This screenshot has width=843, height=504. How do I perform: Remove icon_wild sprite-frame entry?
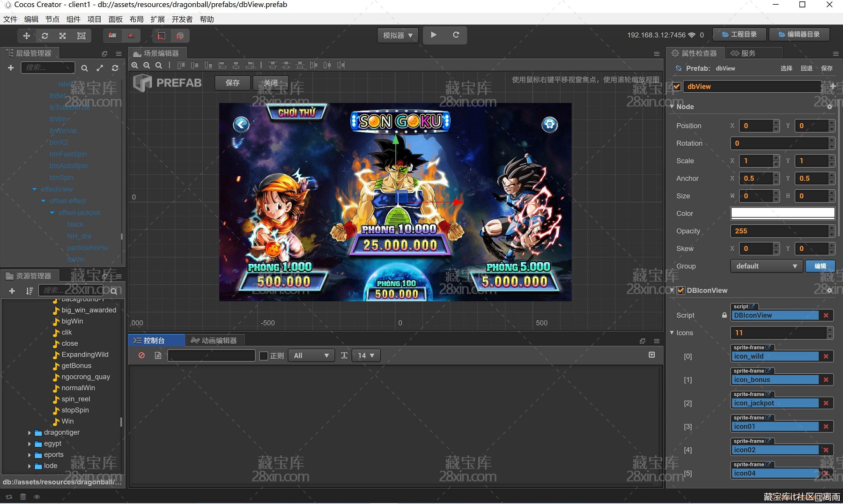pyautogui.click(x=826, y=356)
